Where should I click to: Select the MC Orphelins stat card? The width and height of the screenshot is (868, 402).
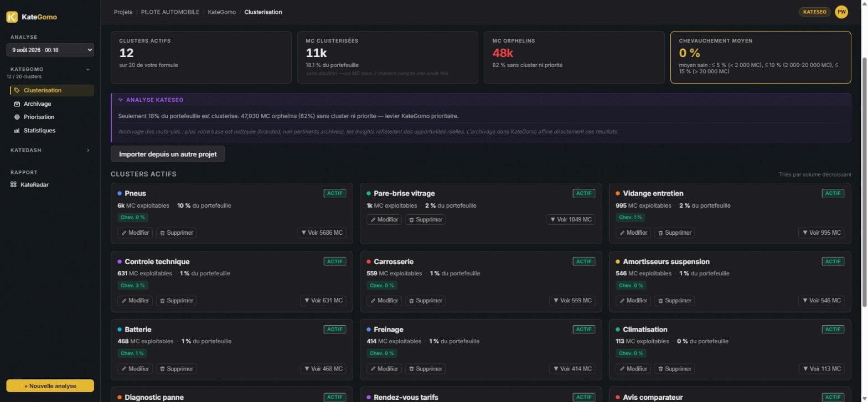[x=574, y=57]
